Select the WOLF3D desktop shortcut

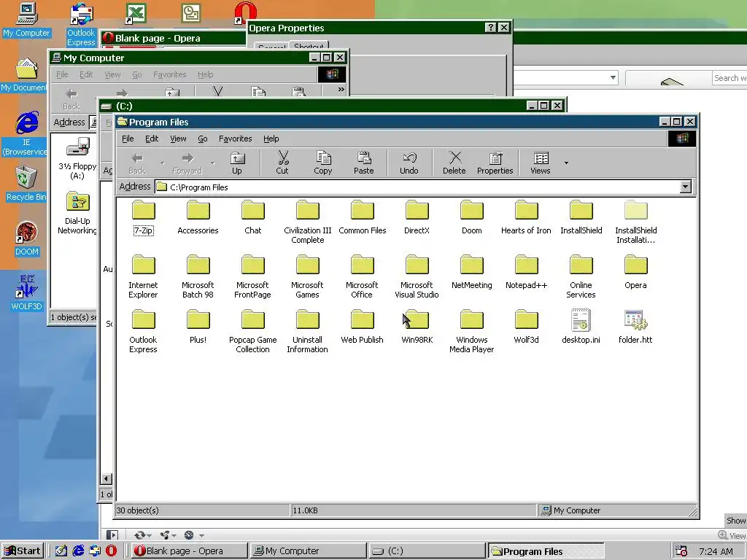(x=26, y=292)
